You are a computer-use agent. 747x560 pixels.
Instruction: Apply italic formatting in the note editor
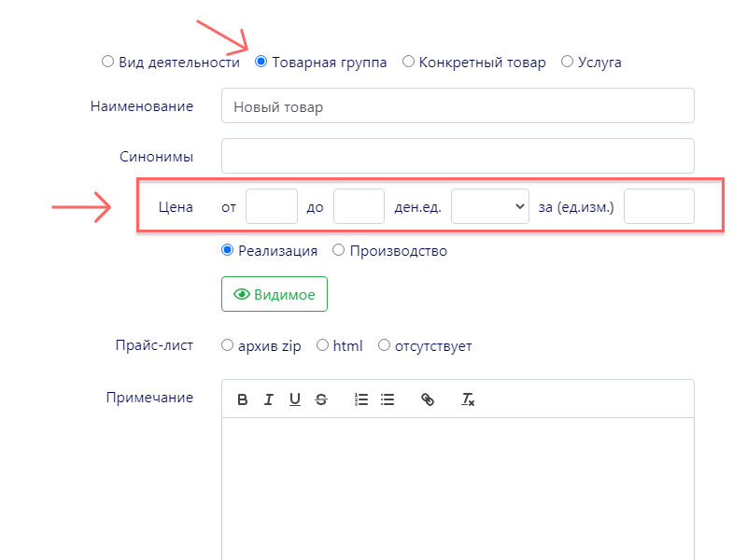pyautogui.click(x=269, y=399)
